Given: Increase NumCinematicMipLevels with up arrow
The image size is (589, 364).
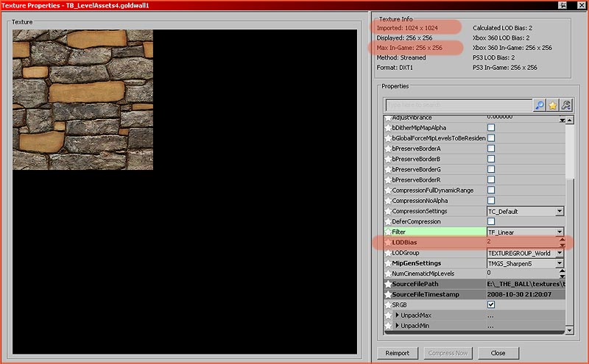Looking at the screenshot, I should (562, 271).
